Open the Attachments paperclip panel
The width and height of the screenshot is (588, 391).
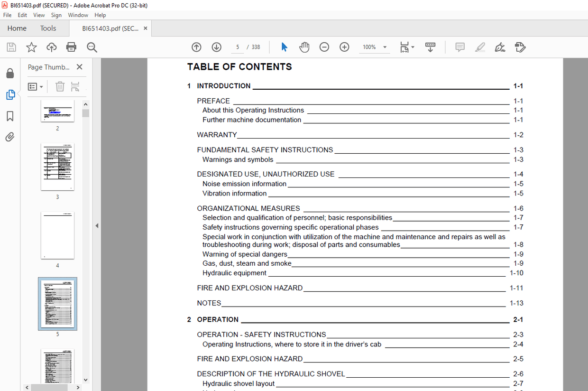click(10, 137)
